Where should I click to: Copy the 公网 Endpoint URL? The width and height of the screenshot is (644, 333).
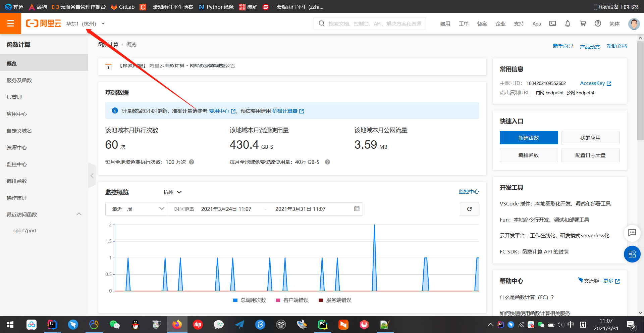click(580, 93)
